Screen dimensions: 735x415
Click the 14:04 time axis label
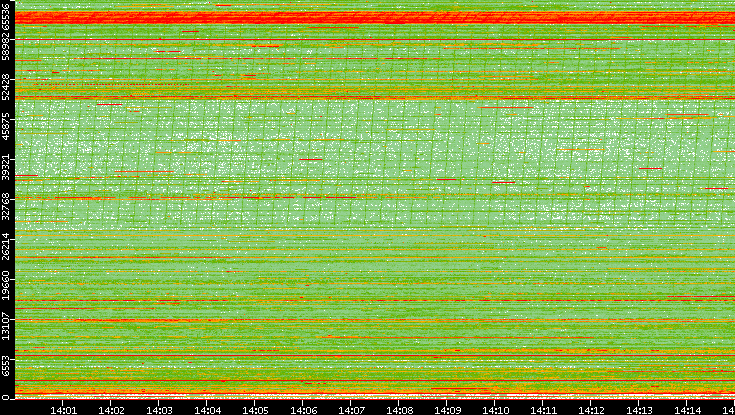(x=207, y=410)
